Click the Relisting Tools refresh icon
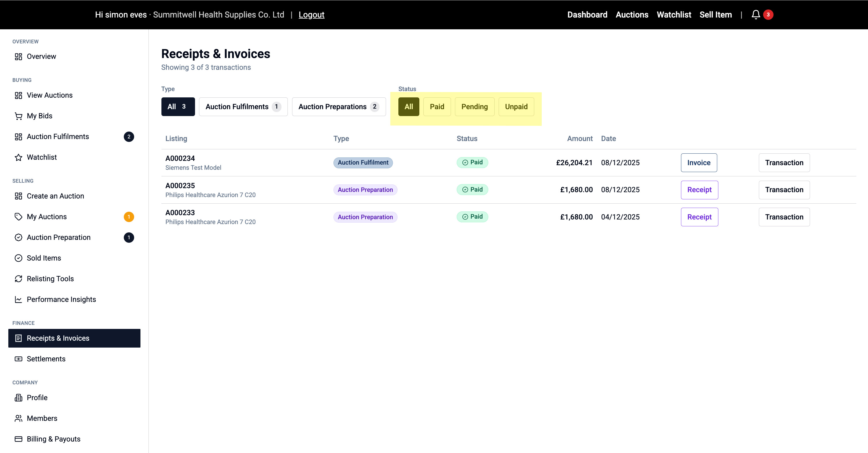 click(x=19, y=279)
